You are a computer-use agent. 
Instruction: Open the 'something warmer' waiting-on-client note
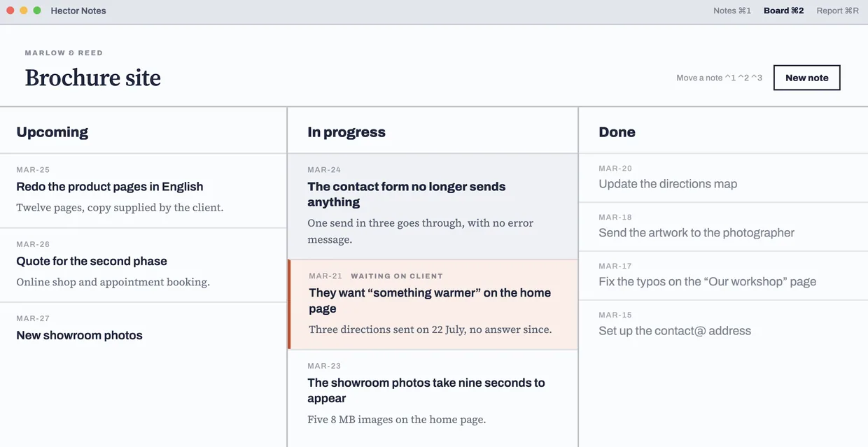pos(433,304)
